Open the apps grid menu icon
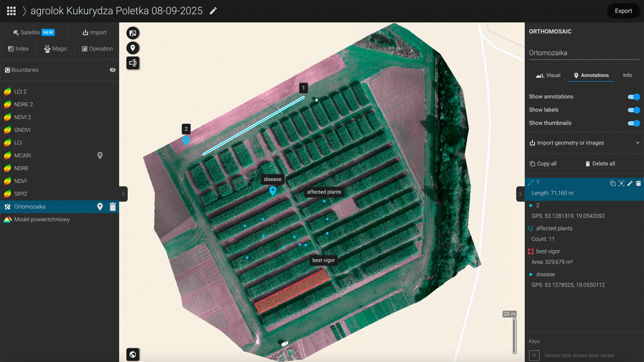This screenshot has height=362, width=644. coord(11,11)
